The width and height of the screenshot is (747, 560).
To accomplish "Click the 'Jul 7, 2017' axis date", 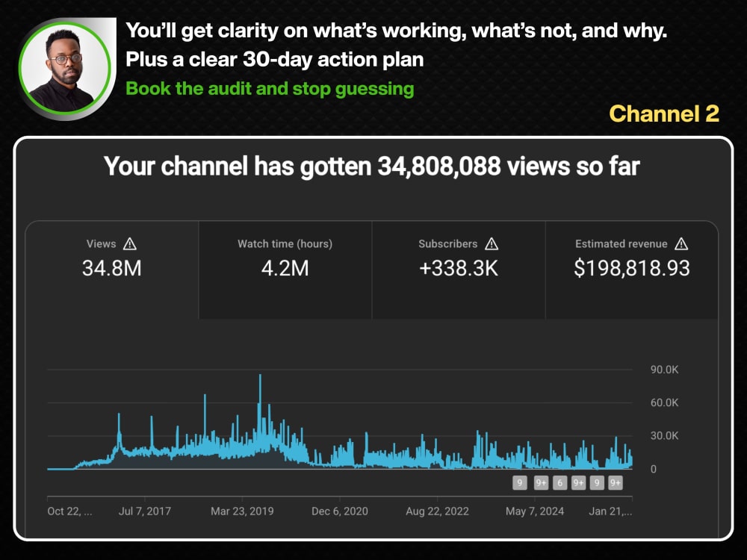I will (x=145, y=511).
